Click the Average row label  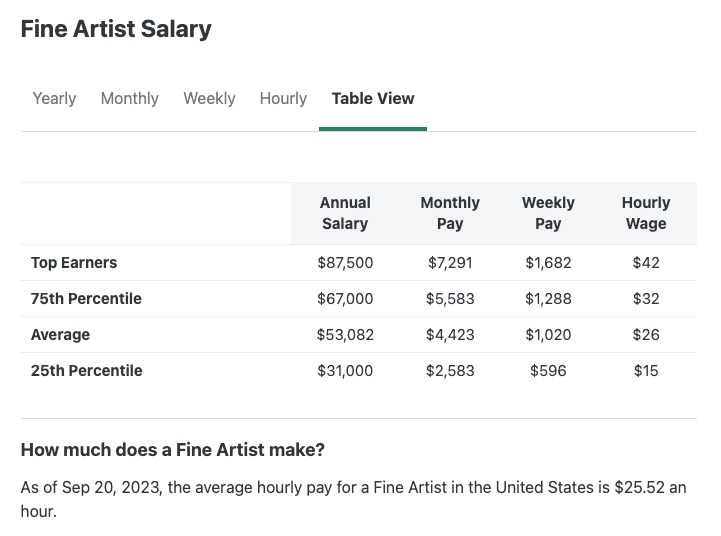(60, 335)
